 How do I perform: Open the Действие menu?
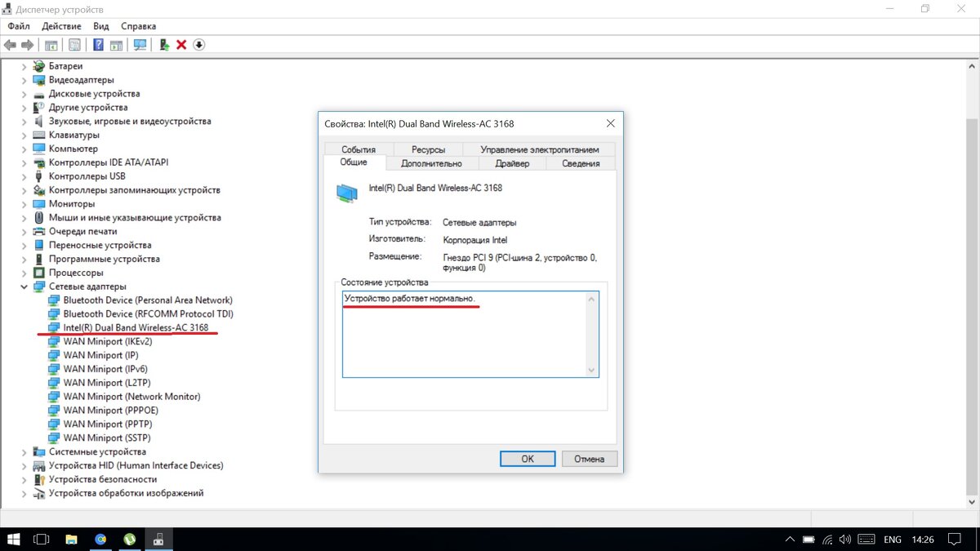(61, 26)
